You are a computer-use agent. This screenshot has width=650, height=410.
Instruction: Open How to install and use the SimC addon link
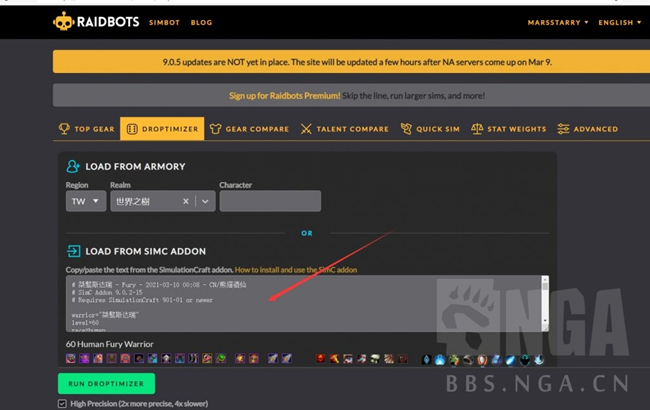coord(296,270)
